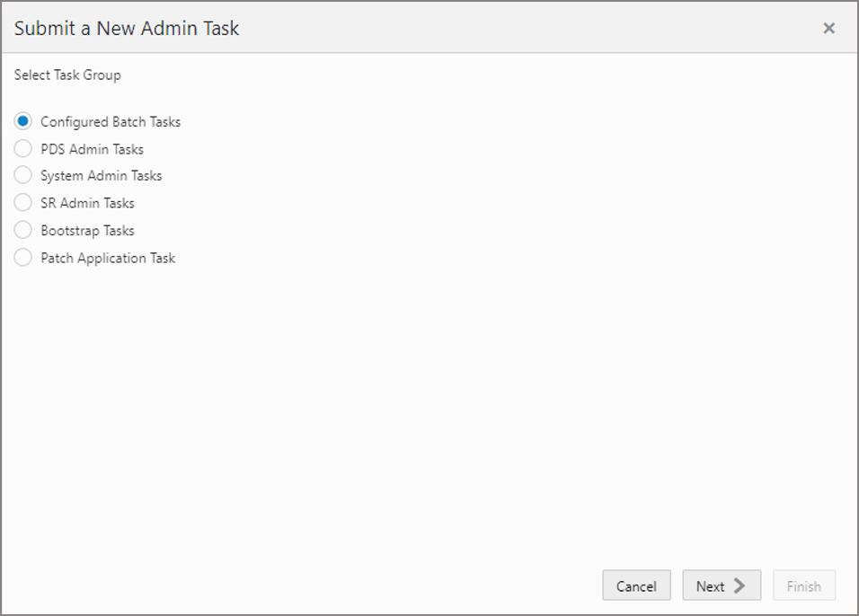
Task: Pick the SR Admin Tasks option
Action: point(22,203)
